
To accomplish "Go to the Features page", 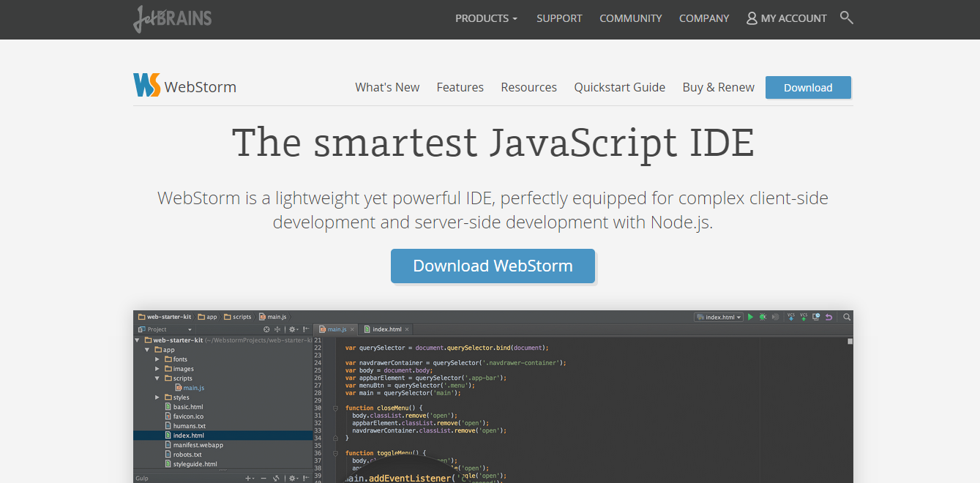I will pos(460,87).
